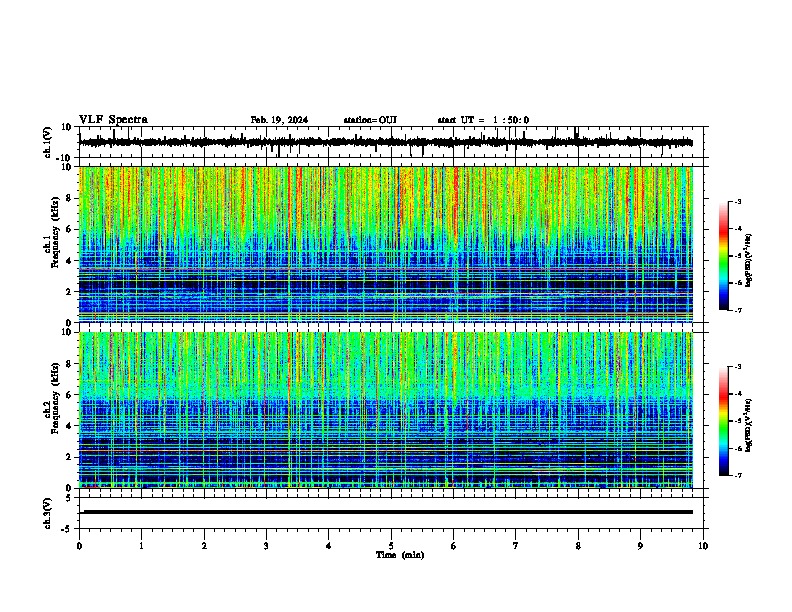Click the "VLF Spectra" plot title
The image size is (792, 612).
tap(113, 120)
